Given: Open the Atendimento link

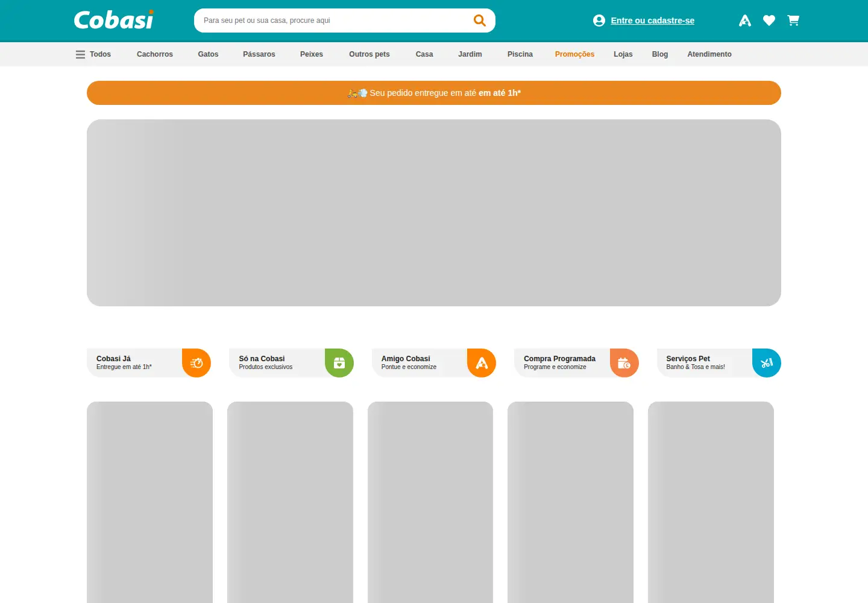Looking at the screenshot, I should click(709, 54).
